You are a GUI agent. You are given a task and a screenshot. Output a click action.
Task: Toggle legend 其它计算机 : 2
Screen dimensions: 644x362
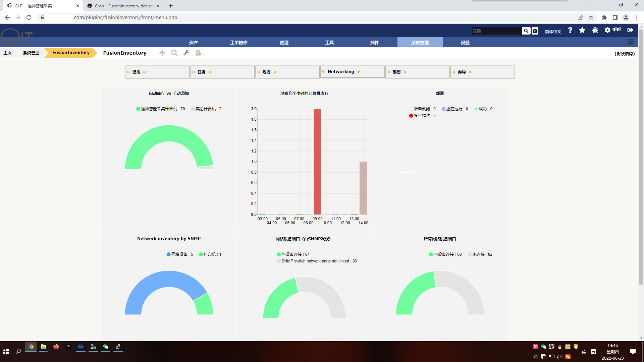[x=206, y=109]
